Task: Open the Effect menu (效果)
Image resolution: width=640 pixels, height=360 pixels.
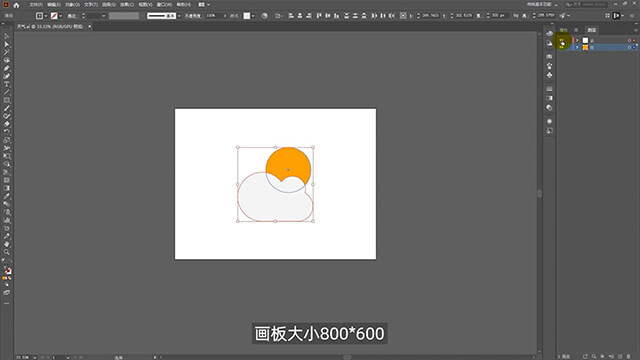Action: pos(127,4)
